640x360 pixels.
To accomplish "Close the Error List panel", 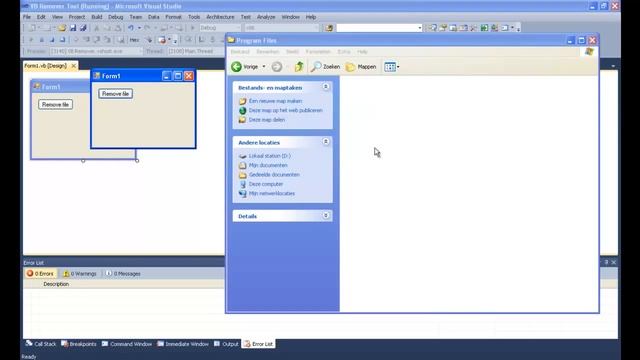I will point(613,262).
